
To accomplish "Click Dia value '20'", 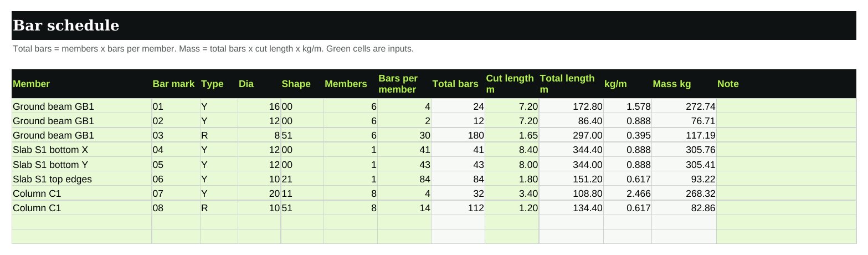I will pos(259,193).
